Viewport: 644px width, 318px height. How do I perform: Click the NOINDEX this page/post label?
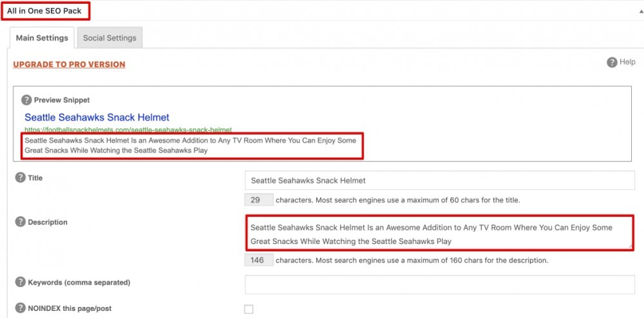70,308
